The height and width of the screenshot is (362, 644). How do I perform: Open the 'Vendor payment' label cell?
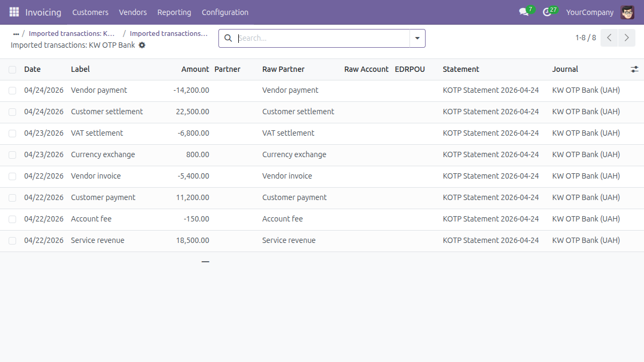(99, 90)
